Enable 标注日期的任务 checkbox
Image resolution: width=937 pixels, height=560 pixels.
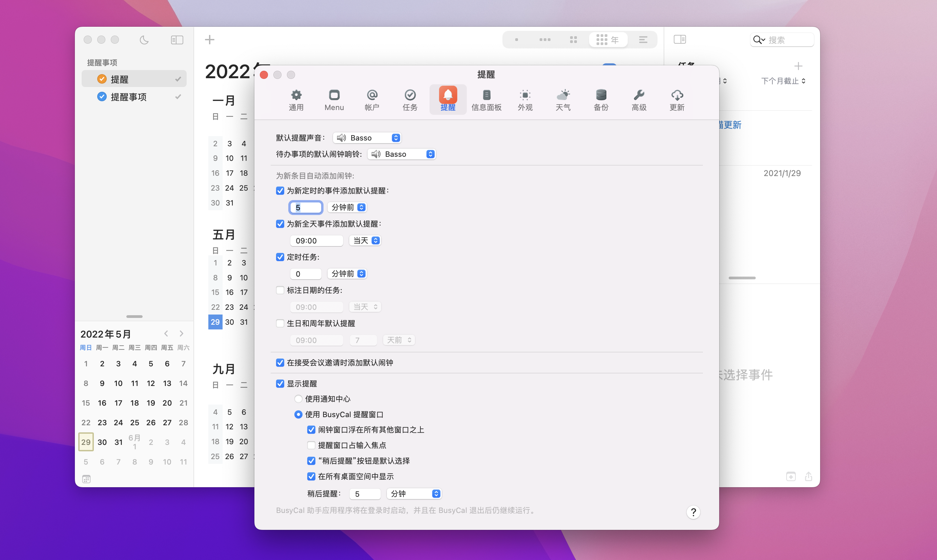(x=280, y=290)
